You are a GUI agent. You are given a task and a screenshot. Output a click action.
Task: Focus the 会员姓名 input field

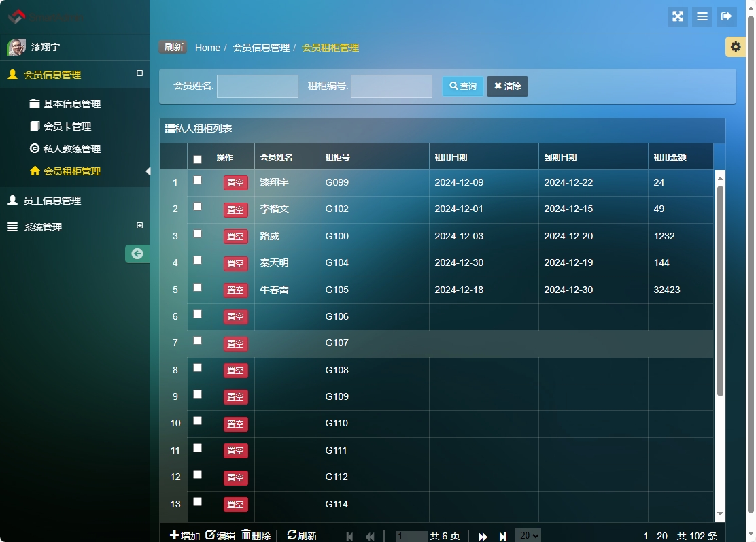pyautogui.click(x=258, y=86)
